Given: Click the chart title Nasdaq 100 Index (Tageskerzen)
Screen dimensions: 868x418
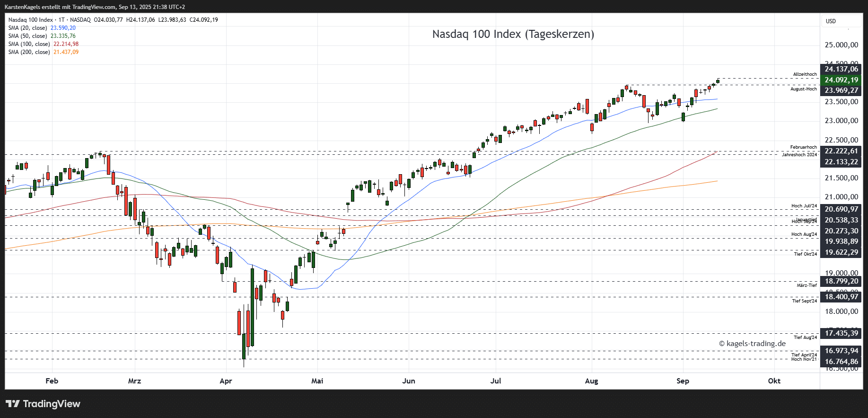Looking at the screenshot, I should click(x=513, y=34).
